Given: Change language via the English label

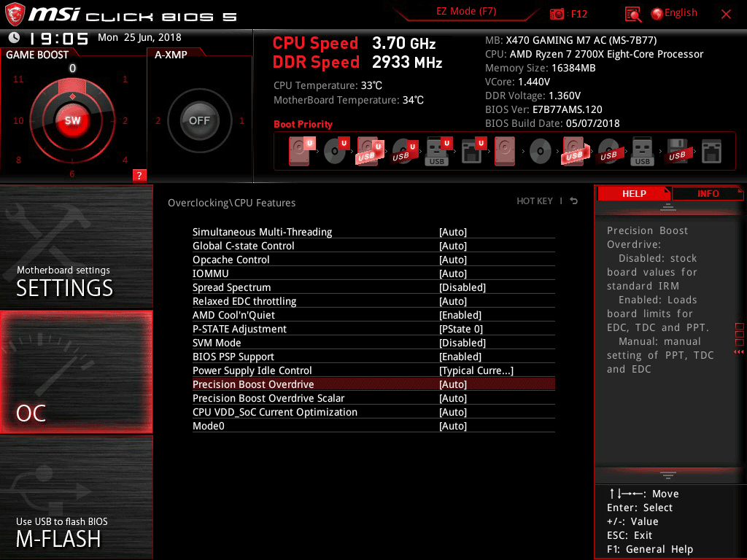Looking at the screenshot, I should pos(681,13).
